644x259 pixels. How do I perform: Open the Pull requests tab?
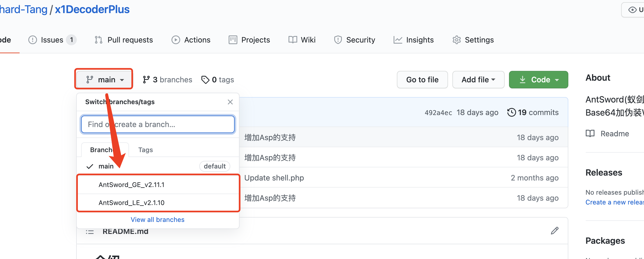(x=124, y=40)
